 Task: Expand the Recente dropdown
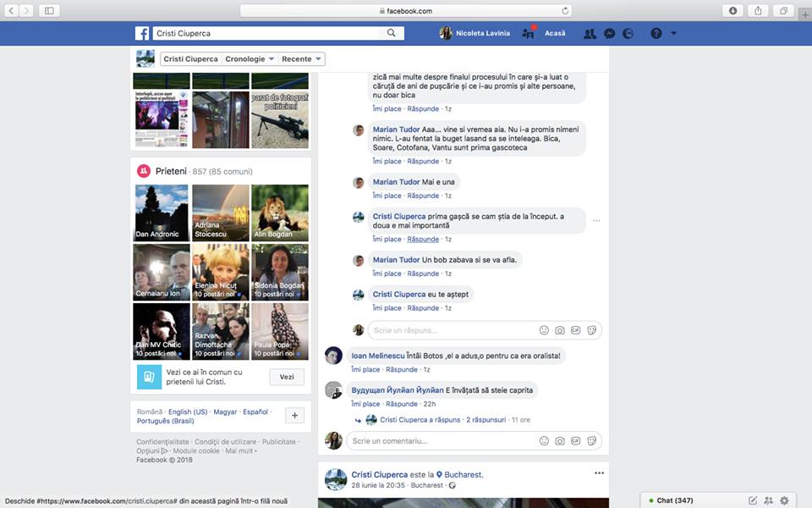click(302, 59)
